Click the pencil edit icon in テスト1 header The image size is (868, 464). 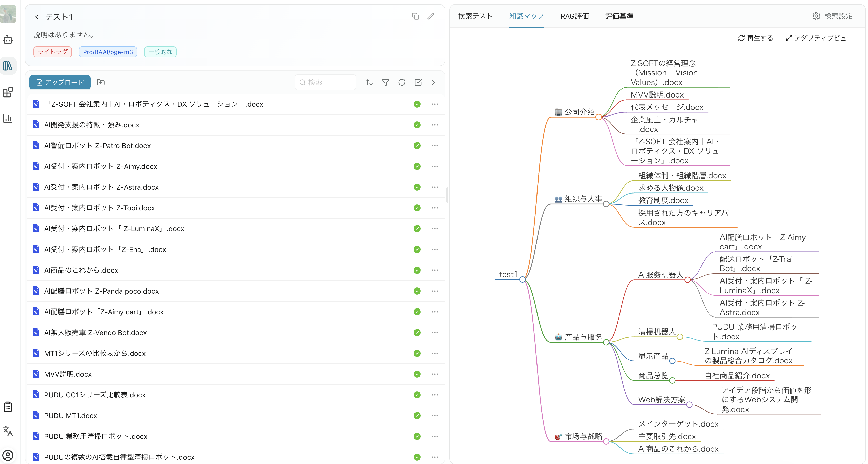click(x=431, y=16)
